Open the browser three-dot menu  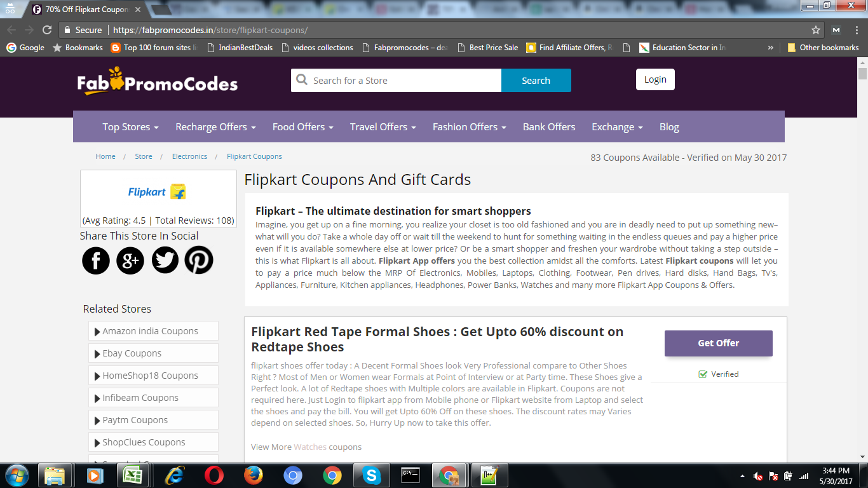(x=857, y=29)
